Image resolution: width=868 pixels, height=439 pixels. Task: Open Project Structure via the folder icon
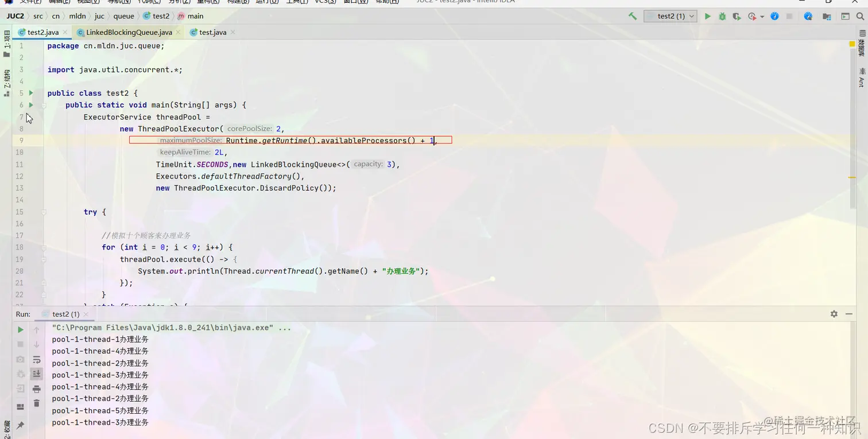(x=827, y=16)
